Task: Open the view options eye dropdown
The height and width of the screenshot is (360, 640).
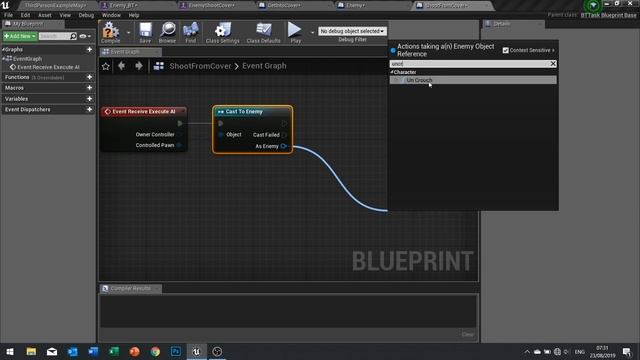Action: click(x=85, y=36)
